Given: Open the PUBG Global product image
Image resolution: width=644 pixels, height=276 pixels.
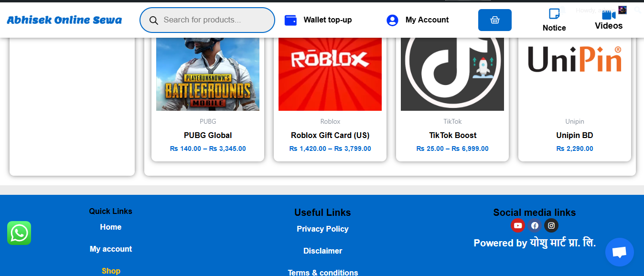Looking at the screenshot, I should click(208, 74).
